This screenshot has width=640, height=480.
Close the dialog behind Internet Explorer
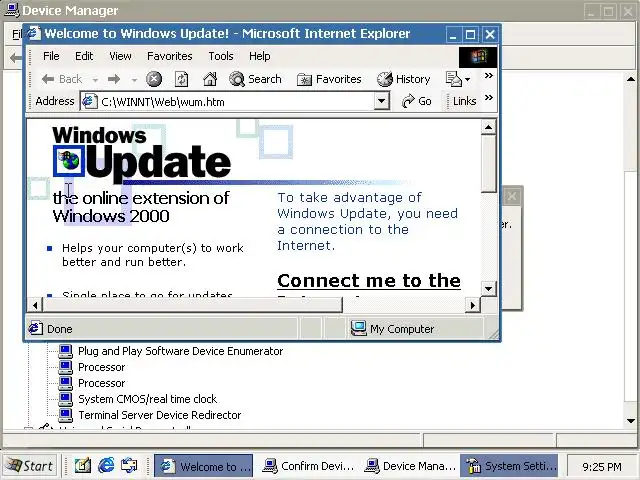coord(512,197)
